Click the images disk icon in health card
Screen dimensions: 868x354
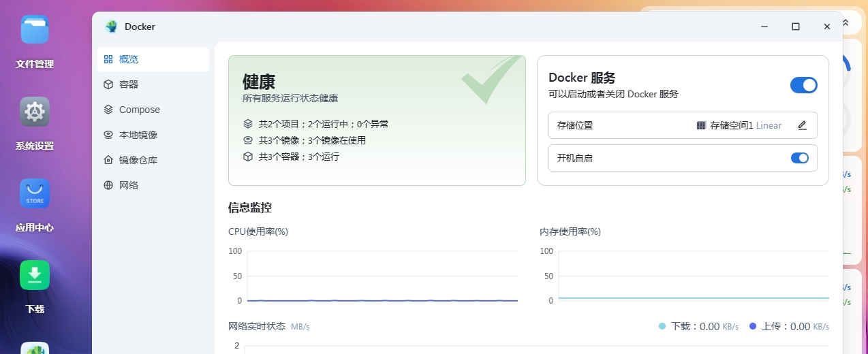click(x=248, y=140)
